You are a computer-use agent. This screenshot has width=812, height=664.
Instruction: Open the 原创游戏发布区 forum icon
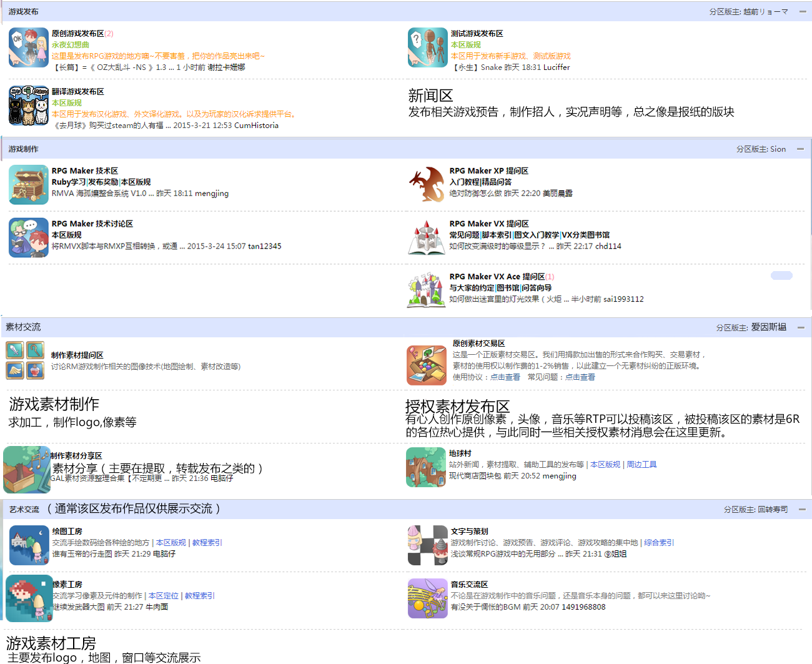click(x=29, y=47)
